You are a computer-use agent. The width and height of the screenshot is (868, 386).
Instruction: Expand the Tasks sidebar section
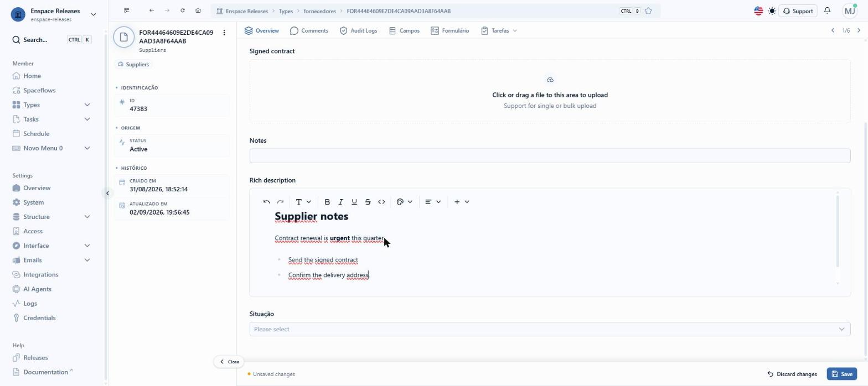point(52,119)
